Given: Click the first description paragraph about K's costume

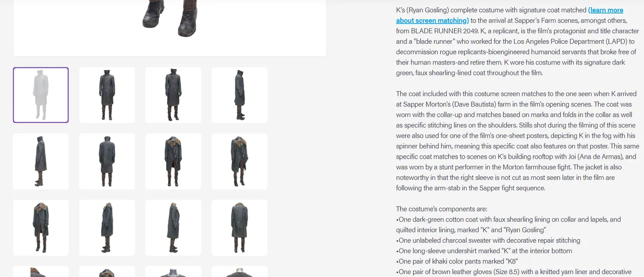Looking at the screenshot, I should [x=517, y=41].
